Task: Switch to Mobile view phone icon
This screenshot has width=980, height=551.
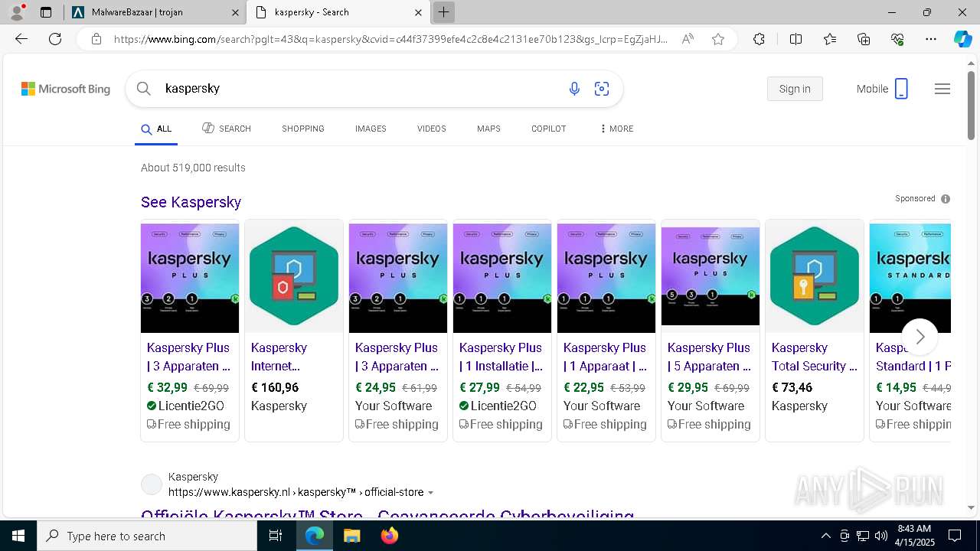Action: (901, 89)
